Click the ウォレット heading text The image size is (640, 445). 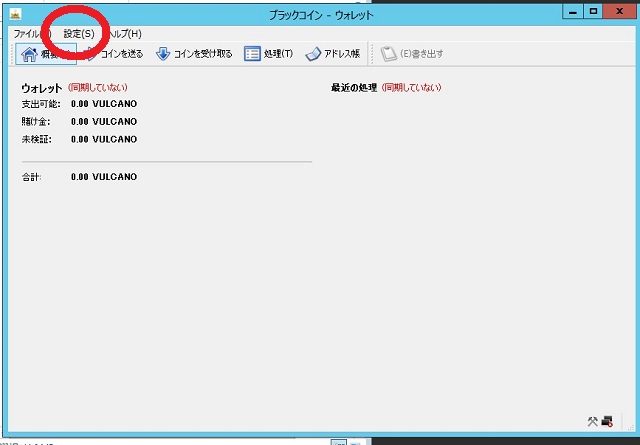pyautogui.click(x=41, y=88)
